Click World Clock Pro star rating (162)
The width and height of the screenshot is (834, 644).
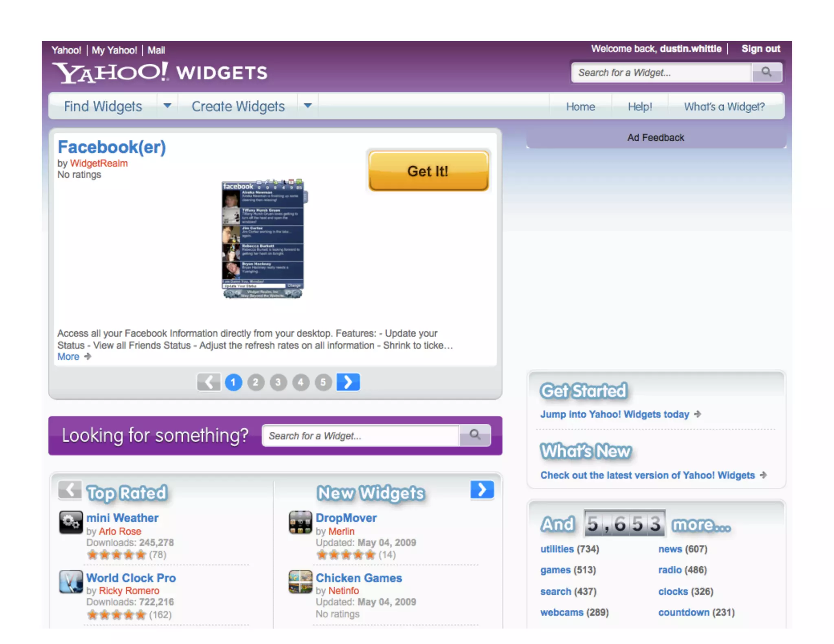click(116, 614)
